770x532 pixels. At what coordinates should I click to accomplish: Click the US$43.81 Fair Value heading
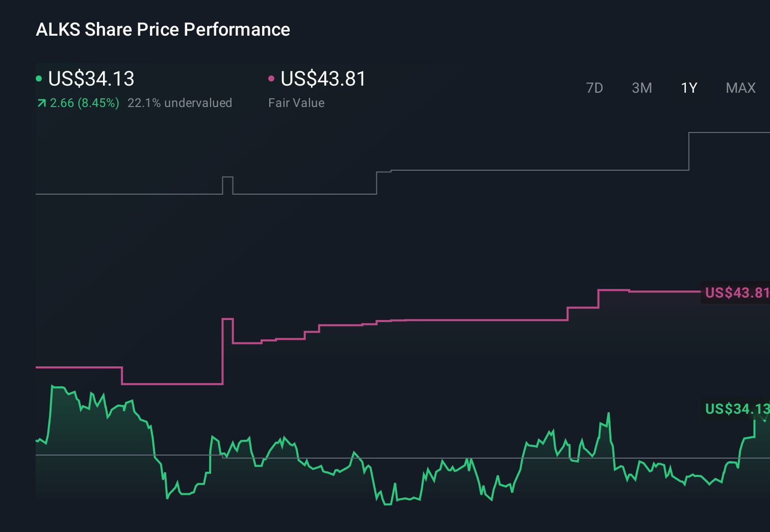[323, 79]
